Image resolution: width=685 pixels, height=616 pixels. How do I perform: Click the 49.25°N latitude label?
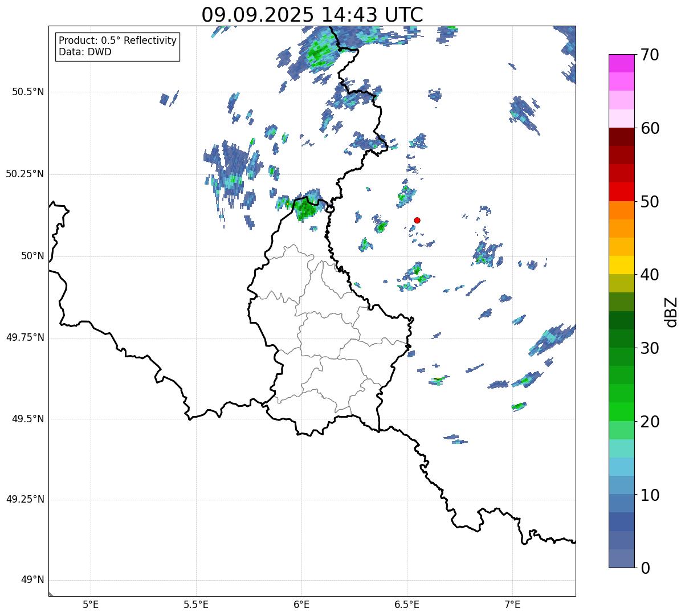pos(25,499)
